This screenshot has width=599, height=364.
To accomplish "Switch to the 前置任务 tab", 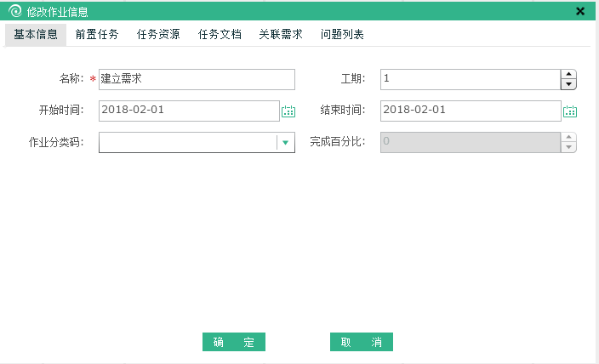I will pos(96,35).
